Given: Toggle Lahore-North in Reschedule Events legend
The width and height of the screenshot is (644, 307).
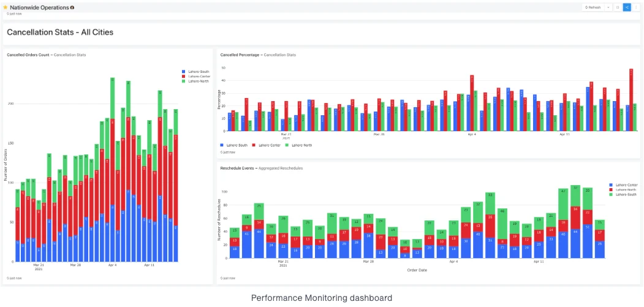Looking at the screenshot, I should 623,190.
